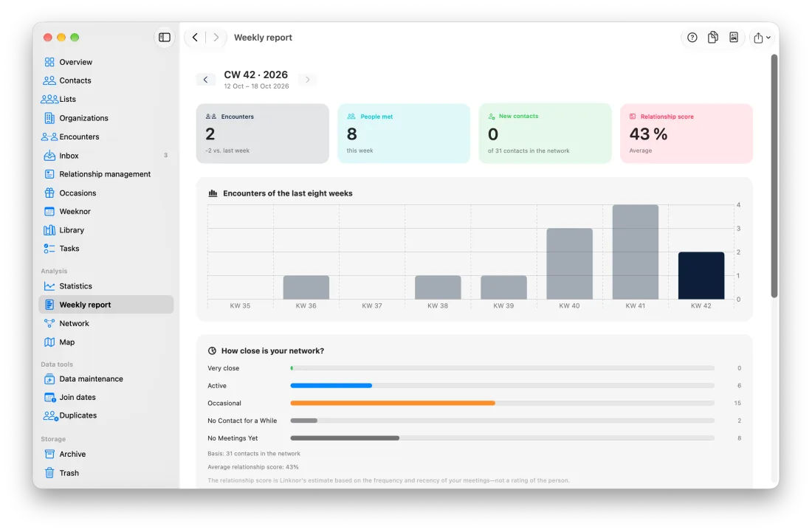The width and height of the screenshot is (812, 532).
Task: Click the KW 41 bar in chart
Action: tap(636, 252)
